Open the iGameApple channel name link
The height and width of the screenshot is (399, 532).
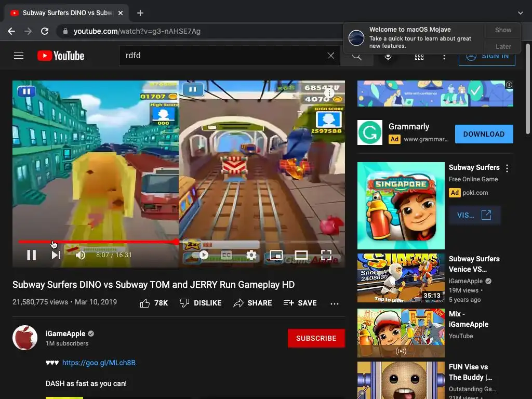[65, 334]
